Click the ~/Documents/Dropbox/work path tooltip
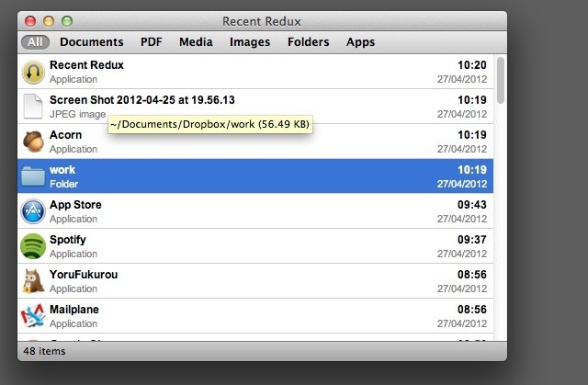The height and width of the screenshot is (385, 588). [210, 124]
